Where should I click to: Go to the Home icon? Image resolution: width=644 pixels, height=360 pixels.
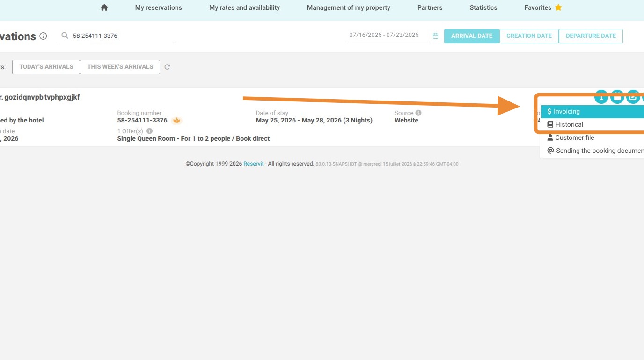[104, 7]
